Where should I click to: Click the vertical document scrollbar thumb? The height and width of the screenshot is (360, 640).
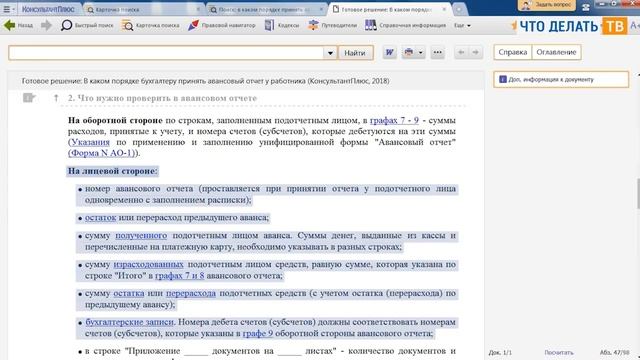(x=638, y=193)
